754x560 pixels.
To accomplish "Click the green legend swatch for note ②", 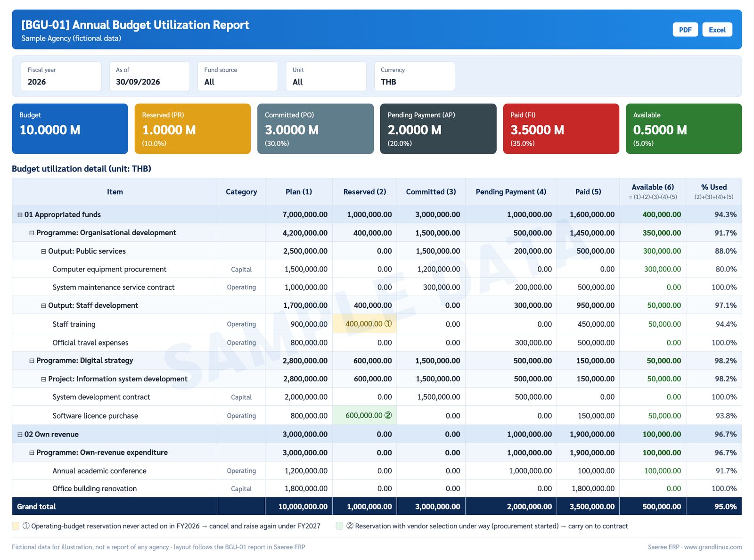I will click(339, 526).
